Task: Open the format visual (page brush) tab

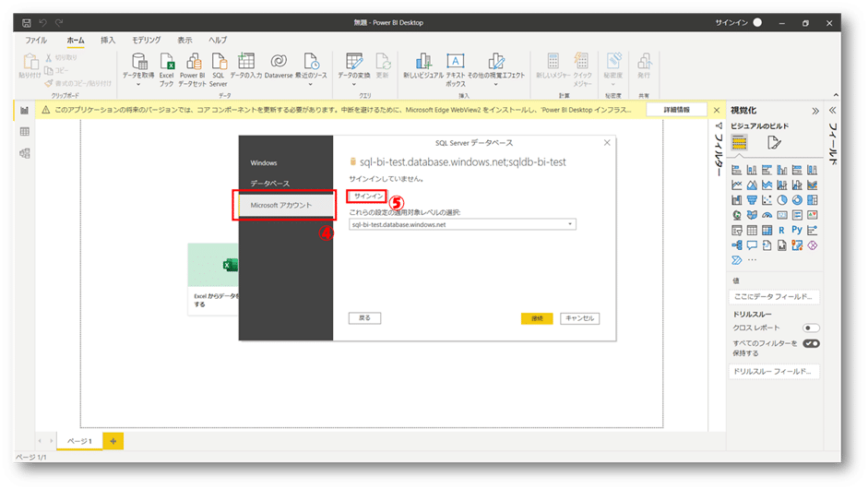Action: (x=774, y=143)
